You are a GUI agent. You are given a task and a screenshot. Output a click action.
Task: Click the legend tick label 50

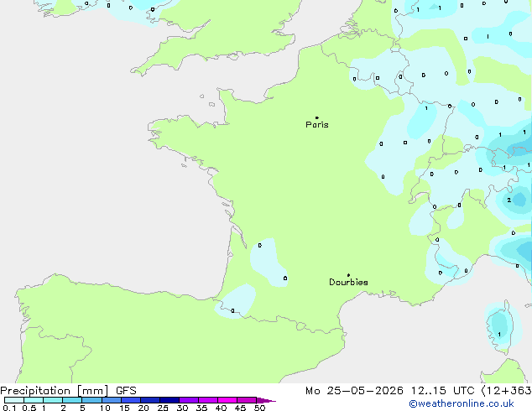tap(259, 408)
